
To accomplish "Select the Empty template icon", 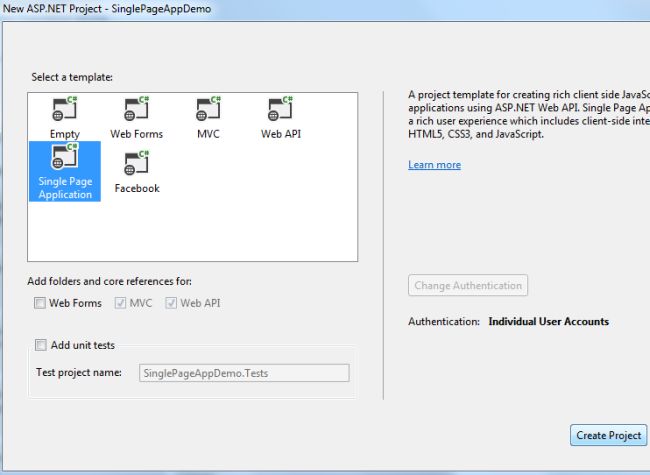I will tap(65, 109).
